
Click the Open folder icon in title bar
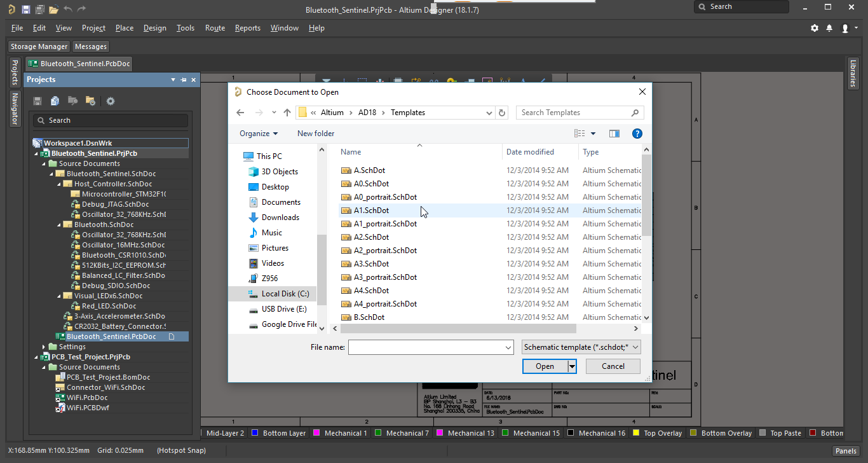(53, 10)
